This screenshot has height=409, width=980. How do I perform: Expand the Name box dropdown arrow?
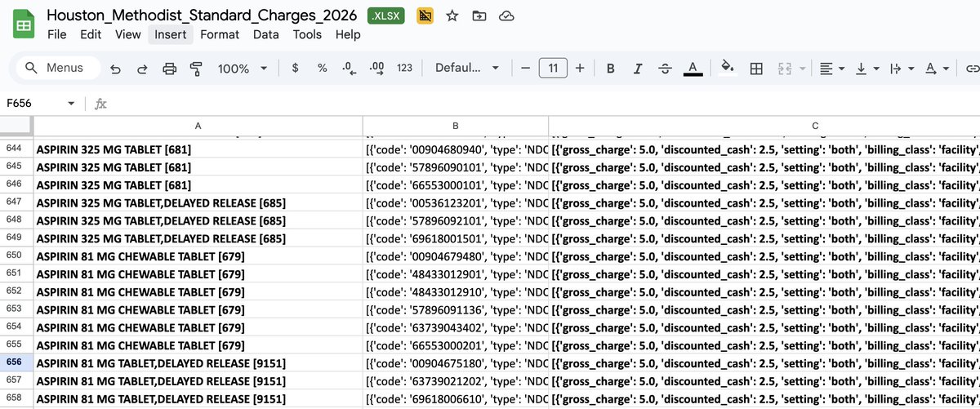coord(71,104)
